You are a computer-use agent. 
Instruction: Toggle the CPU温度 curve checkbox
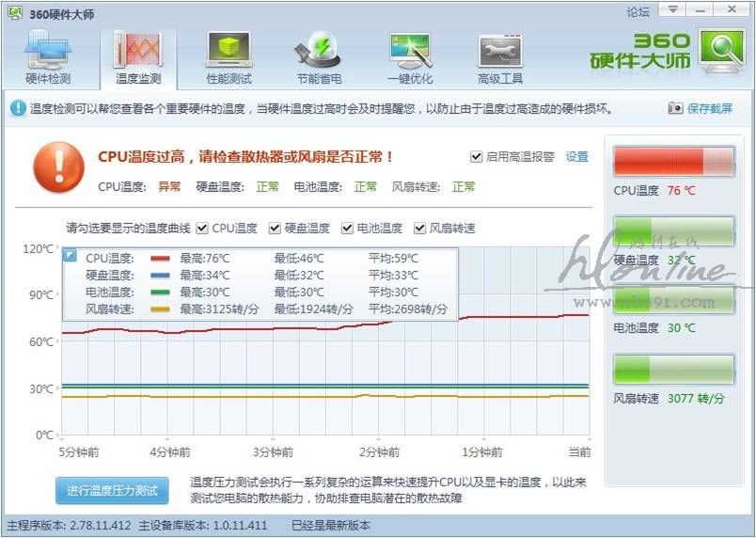pyautogui.click(x=202, y=228)
